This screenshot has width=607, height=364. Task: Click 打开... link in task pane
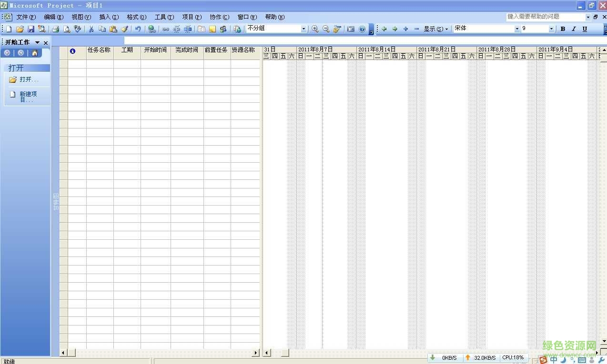(x=29, y=79)
